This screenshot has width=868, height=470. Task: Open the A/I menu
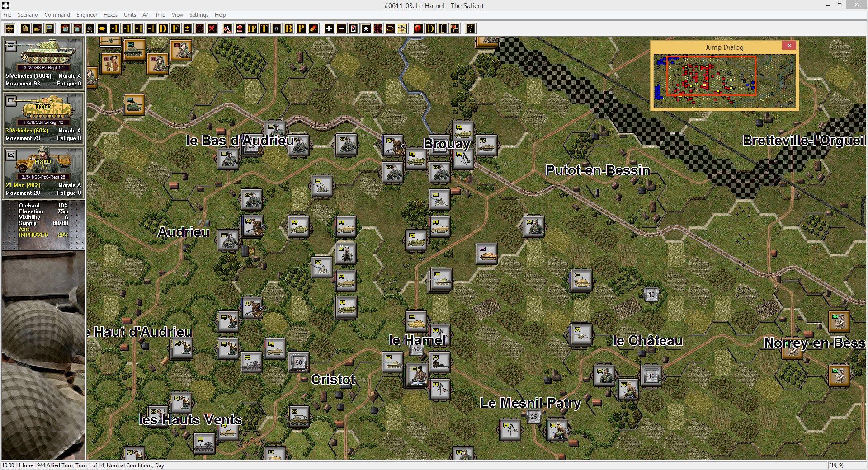tap(146, 15)
